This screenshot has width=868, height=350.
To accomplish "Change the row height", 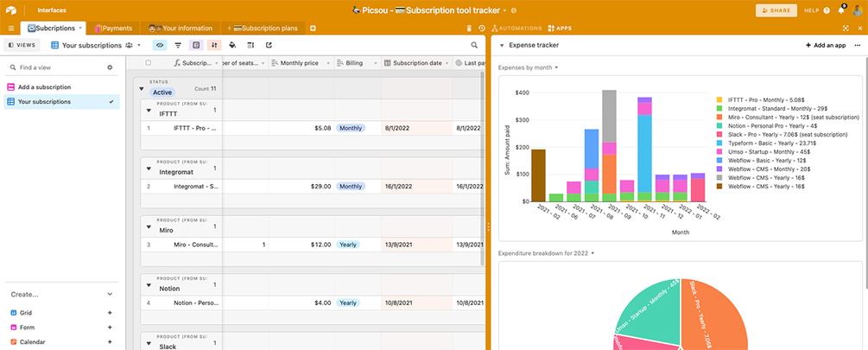I will click(x=250, y=46).
